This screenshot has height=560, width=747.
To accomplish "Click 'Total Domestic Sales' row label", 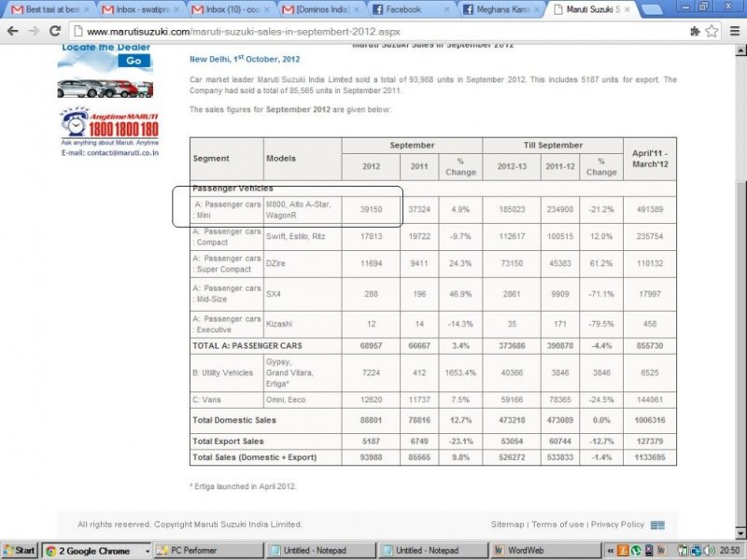I will click(234, 420).
